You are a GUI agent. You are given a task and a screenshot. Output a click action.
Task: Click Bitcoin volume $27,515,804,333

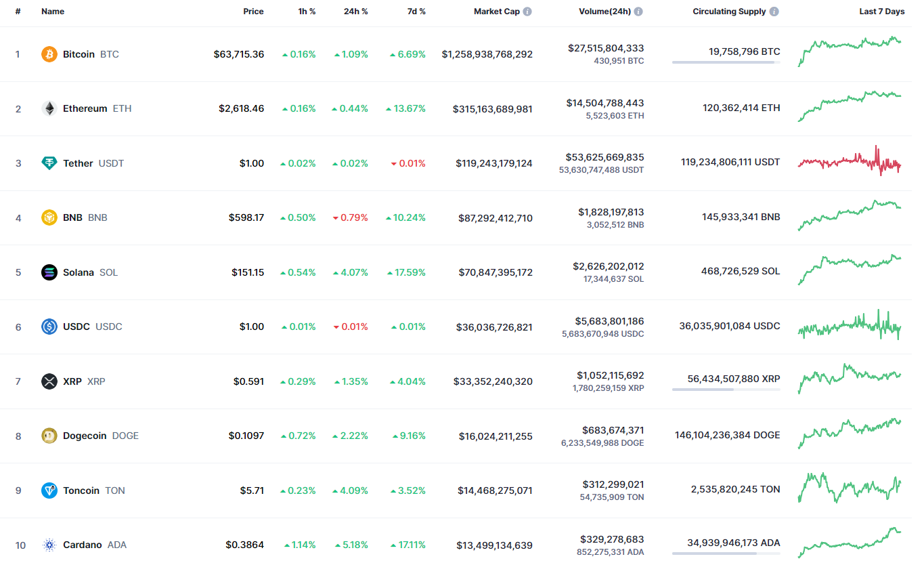(x=606, y=48)
